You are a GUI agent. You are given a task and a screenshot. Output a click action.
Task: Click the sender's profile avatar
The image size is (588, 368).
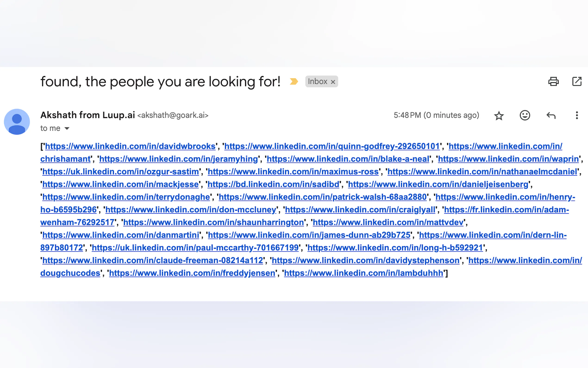17,122
